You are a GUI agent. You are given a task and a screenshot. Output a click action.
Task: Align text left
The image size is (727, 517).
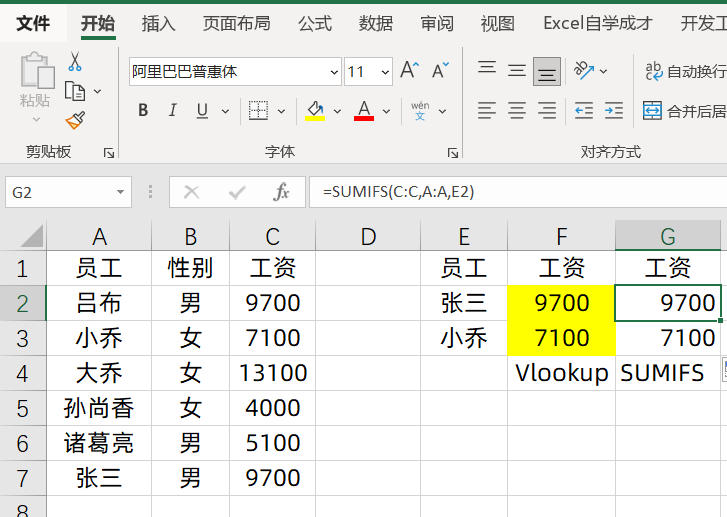click(487, 111)
